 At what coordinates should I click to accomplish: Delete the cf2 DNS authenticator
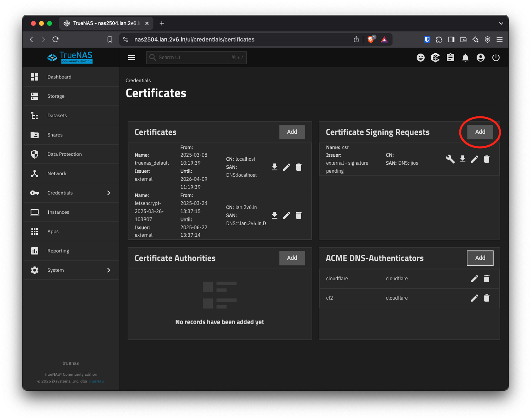pyautogui.click(x=487, y=298)
